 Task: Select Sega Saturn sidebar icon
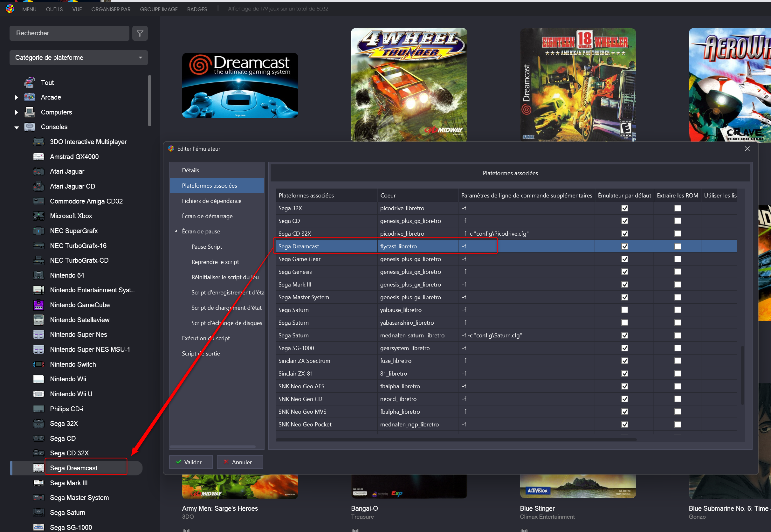click(x=39, y=512)
